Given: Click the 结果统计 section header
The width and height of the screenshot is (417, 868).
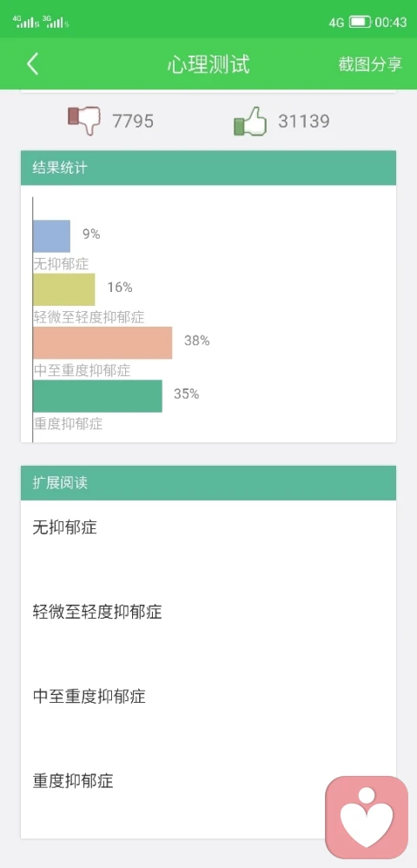Looking at the screenshot, I should 208,168.
